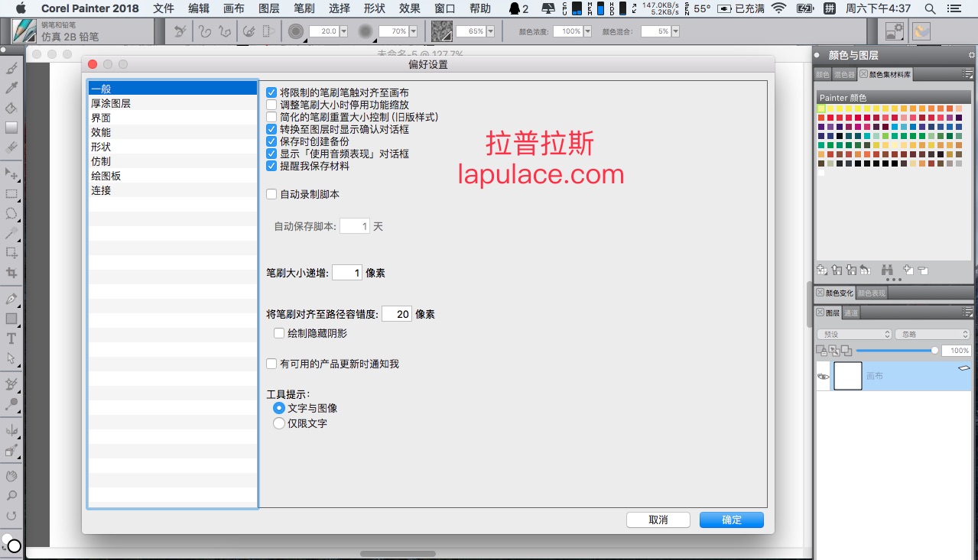Open the 忽略 composite depth dropdown
The height and width of the screenshot is (560, 978).
933,335
